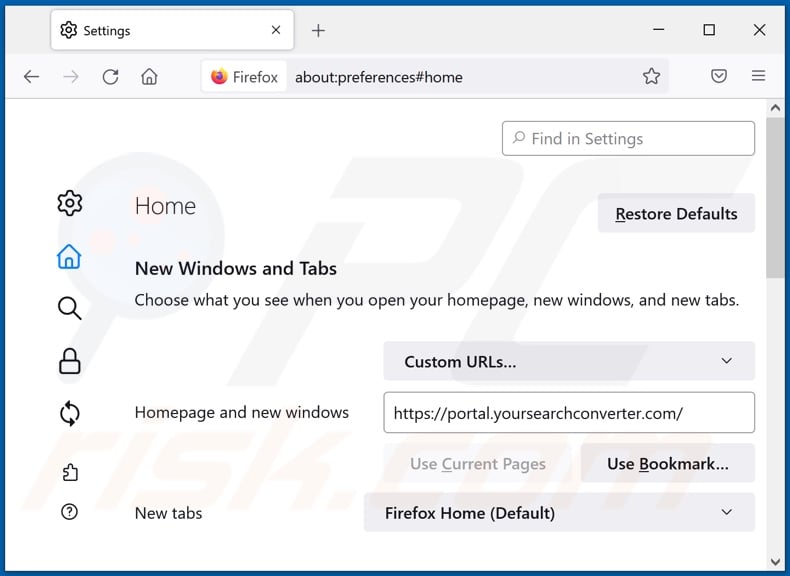Click the 'New Windows and Tabs' heading
790x576 pixels.
[x=236, y=268]
